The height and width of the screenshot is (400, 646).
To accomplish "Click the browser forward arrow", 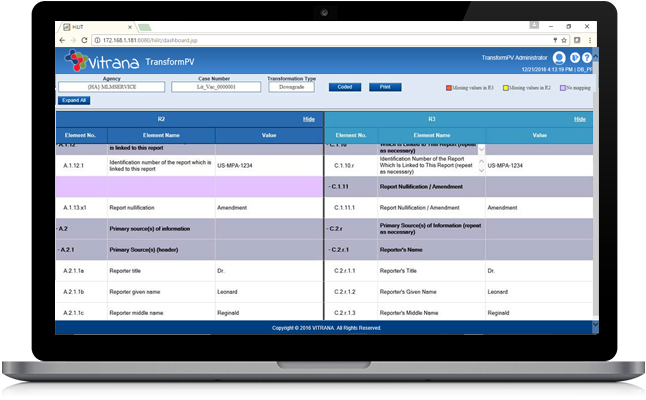I will (x=72, y=39).
